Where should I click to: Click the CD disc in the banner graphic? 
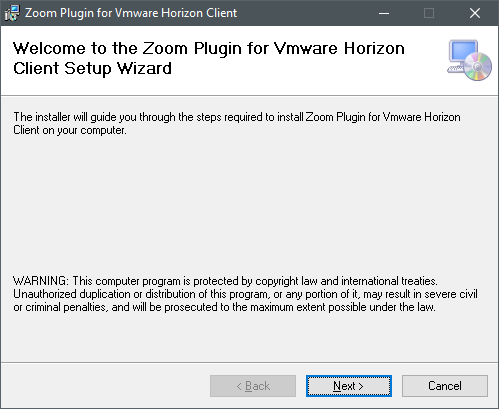pos(478,66)
